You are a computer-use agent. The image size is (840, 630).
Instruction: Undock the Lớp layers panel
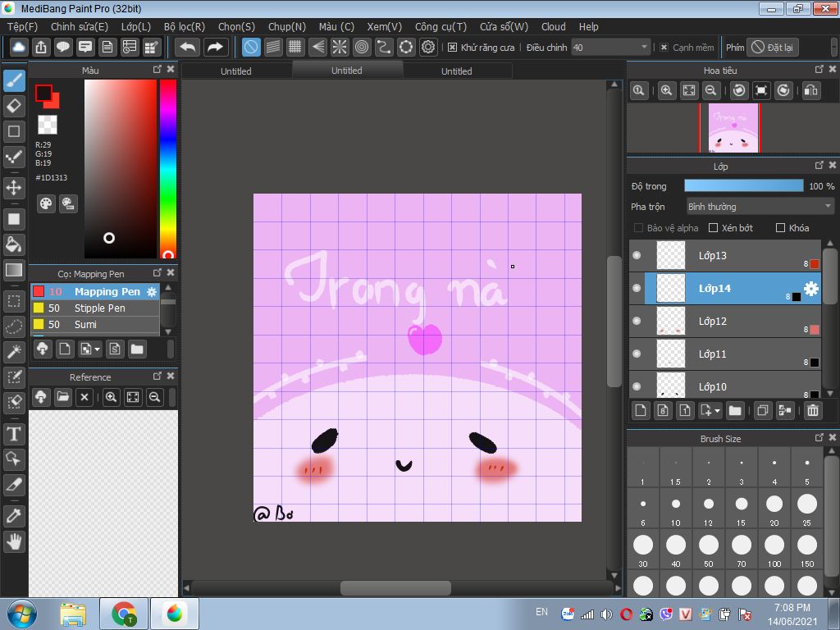pos(819,165)
